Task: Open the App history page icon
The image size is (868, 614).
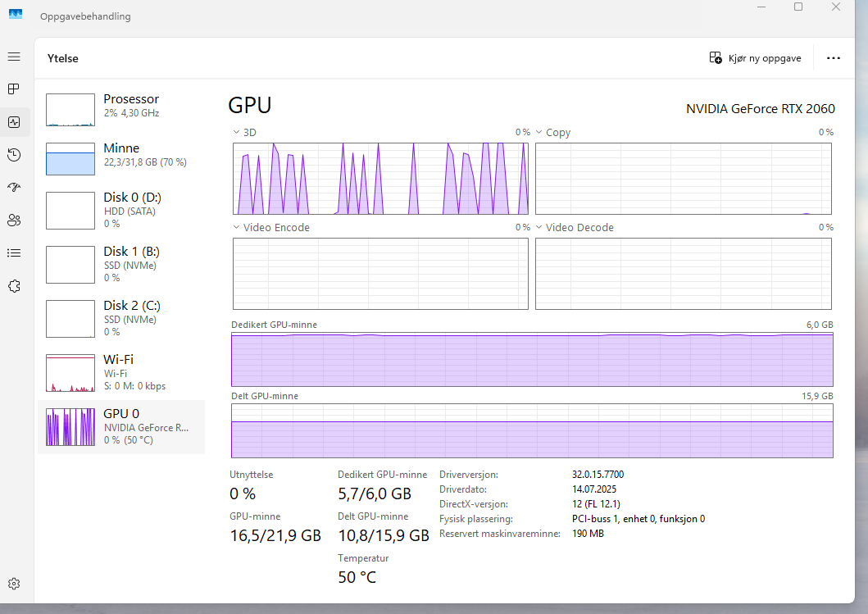Action: (14, 155)
